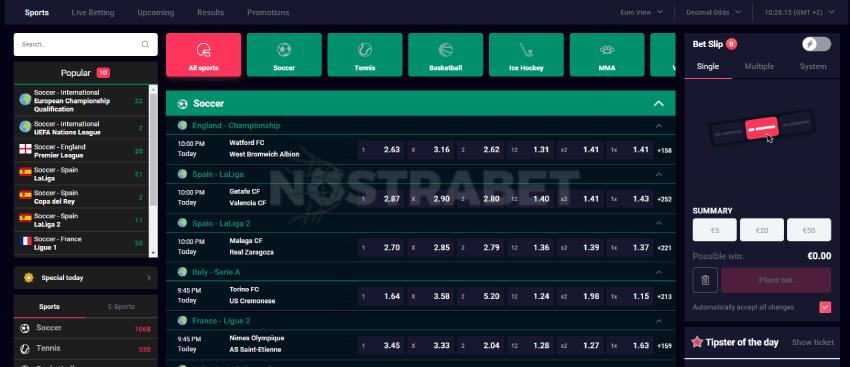This screenshot has width=850, height=367.
Task: Collapse the Spain - LaLiga league chevron
Action: (659, 175)
